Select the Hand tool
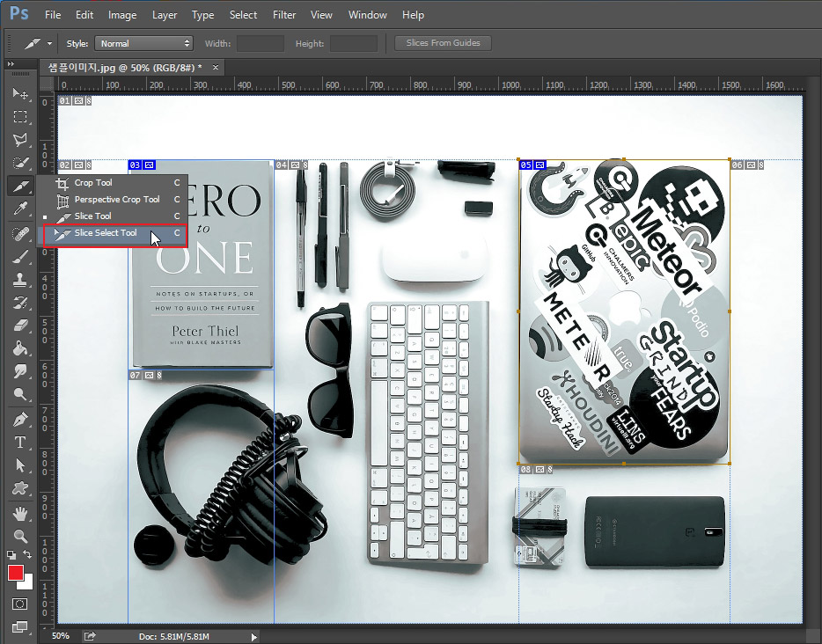 20,514
